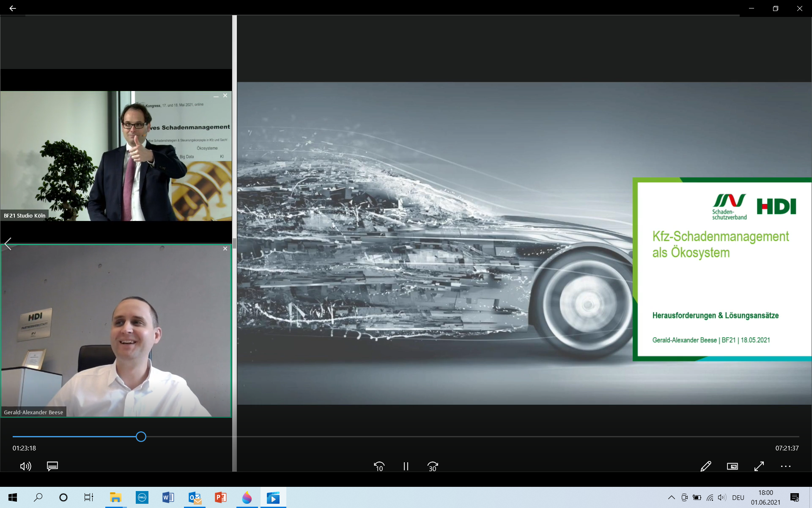Click DEU language indicator in the tray
This screenshot has width=812, height=508.
pos(738,497)
